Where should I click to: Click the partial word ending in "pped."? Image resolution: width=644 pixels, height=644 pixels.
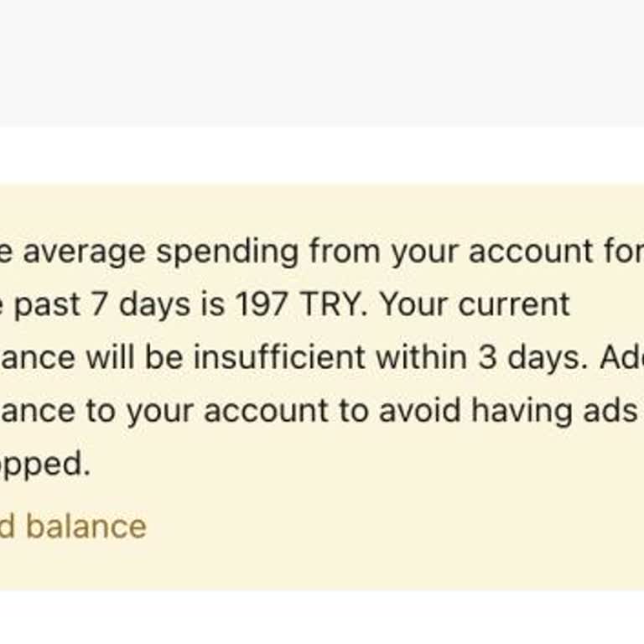pyautogui.click(x=46, y=464)
